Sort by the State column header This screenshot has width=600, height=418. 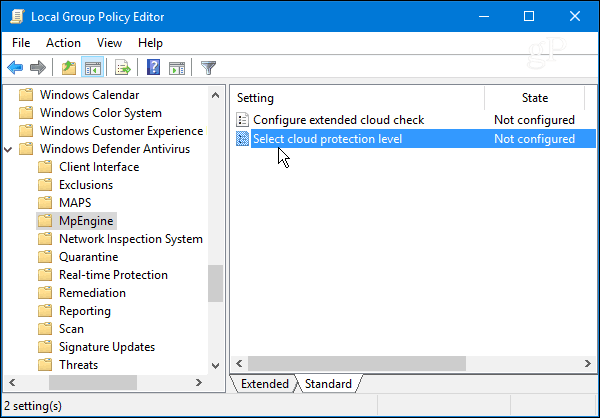535,98
